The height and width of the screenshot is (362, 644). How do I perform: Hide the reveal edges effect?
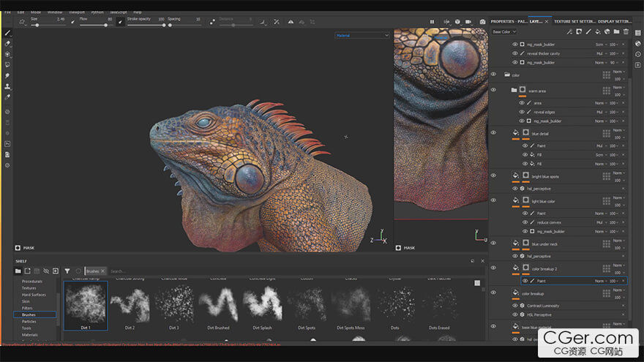522,112
